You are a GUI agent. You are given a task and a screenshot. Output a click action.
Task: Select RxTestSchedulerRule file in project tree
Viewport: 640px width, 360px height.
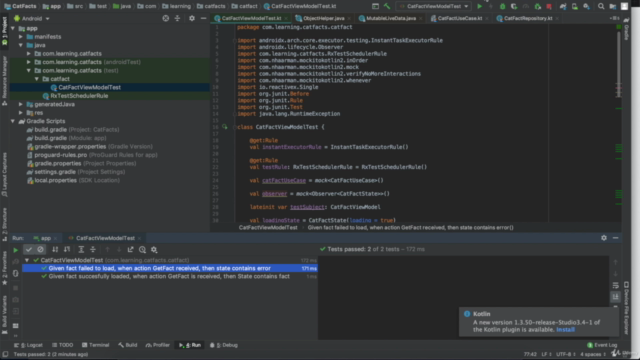point(79,96)
